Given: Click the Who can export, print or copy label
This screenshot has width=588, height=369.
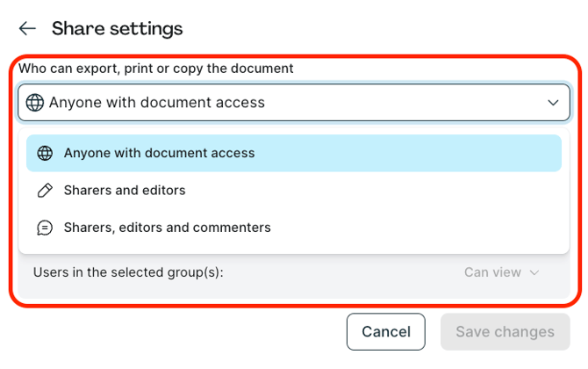Looking at the screenshot, I should point(156,68).
